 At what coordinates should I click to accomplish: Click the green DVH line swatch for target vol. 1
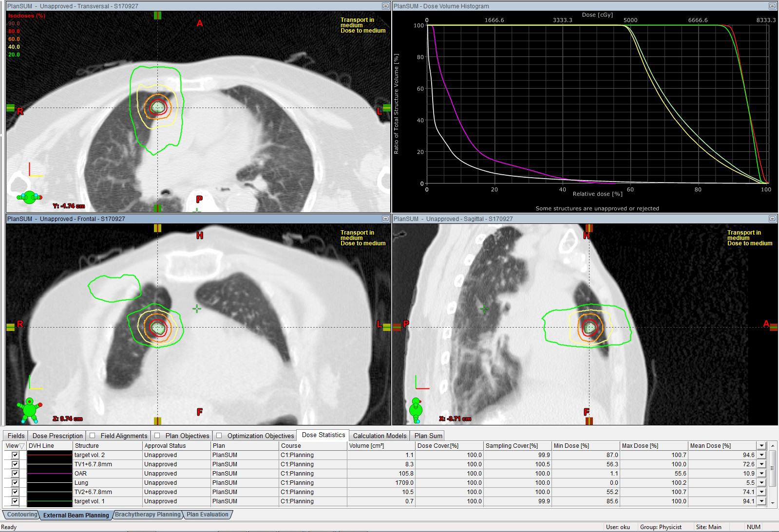click(49, 501)
